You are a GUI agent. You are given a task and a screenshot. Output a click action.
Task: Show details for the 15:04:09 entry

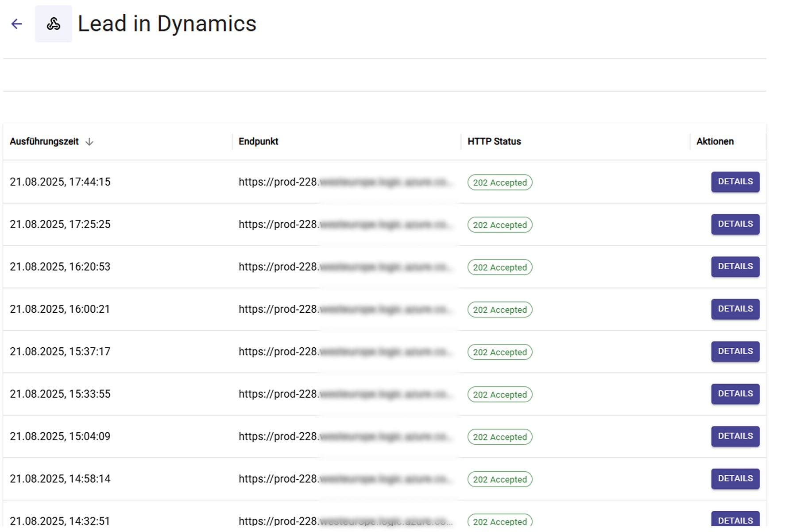(x=735, y=436)
